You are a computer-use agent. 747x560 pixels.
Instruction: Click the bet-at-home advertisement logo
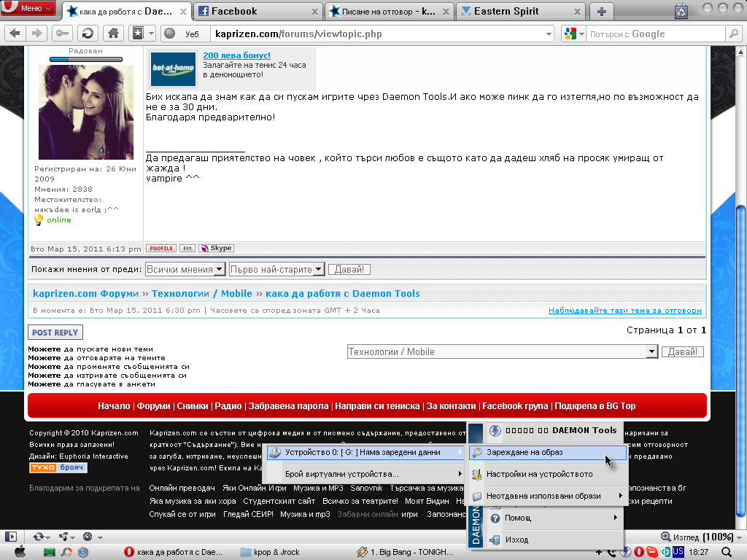pyautogui.click(x=173, y=69)
